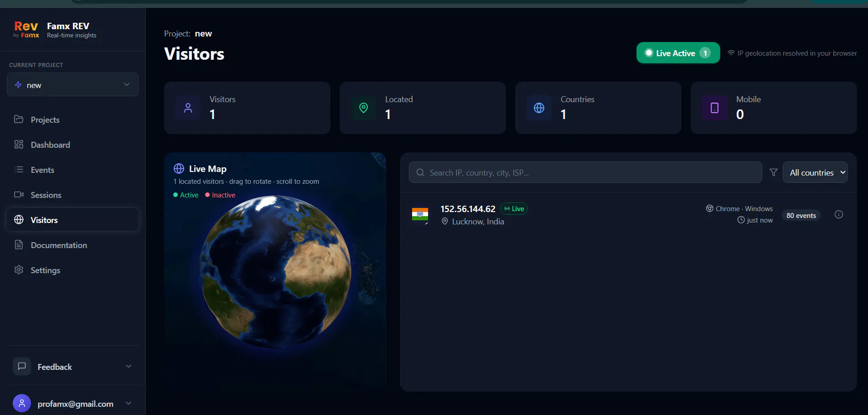Image resolution: width=868 pixels, height=415 pixels.
Task: Click the Mobile card phone icon
Action: click(x=714, y=108)
